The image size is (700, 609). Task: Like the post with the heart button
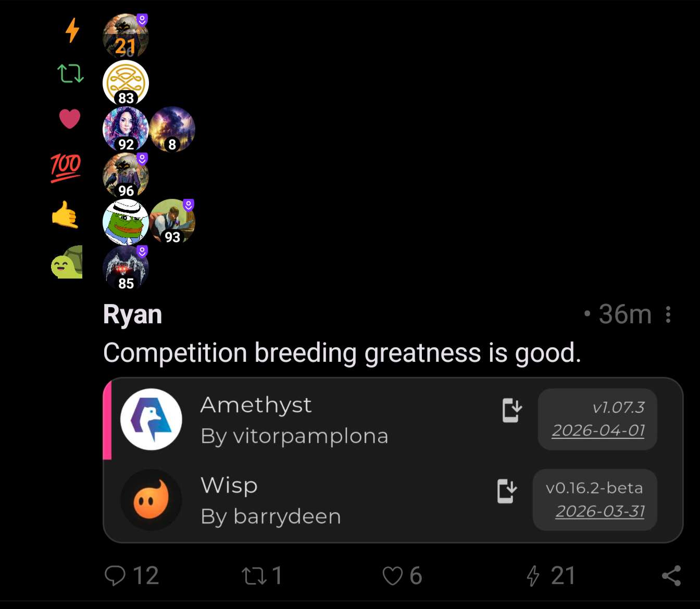pos(402,576)
